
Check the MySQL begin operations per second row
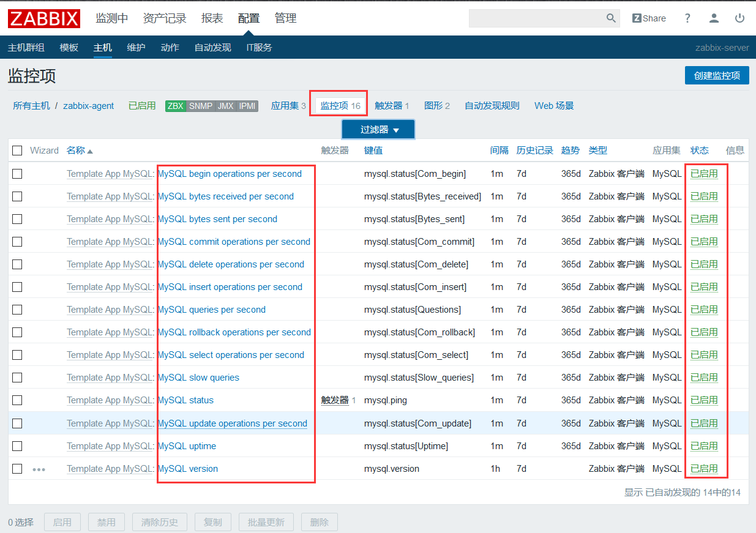pyautogui.click(x=17, y=174)
